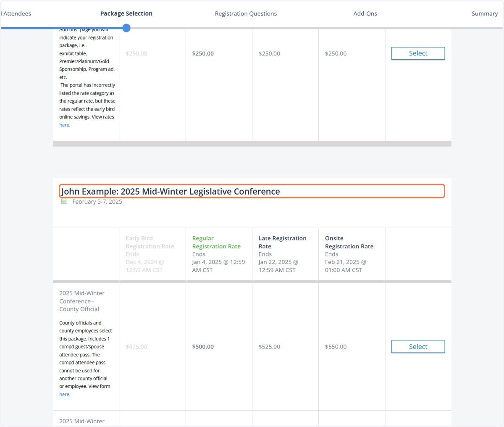This screenshot has height=427, width=504.
Task: Jump to Registration Questions step
Action: [246, 13]
